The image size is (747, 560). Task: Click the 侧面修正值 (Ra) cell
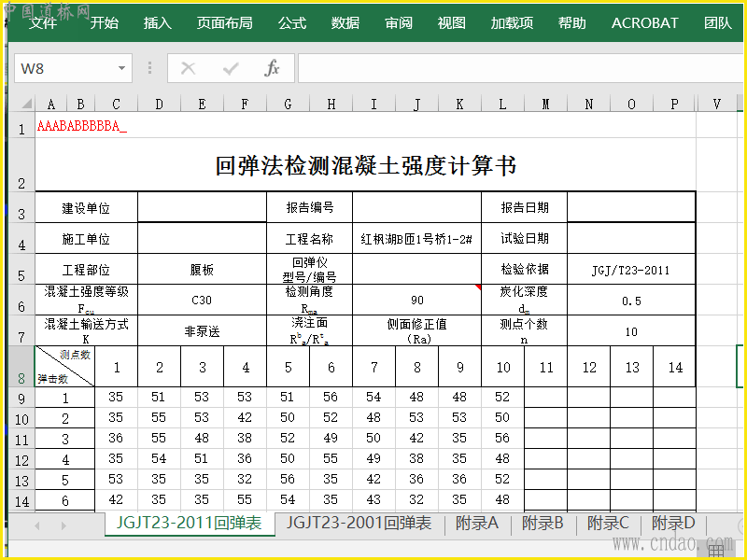(416, 331)
